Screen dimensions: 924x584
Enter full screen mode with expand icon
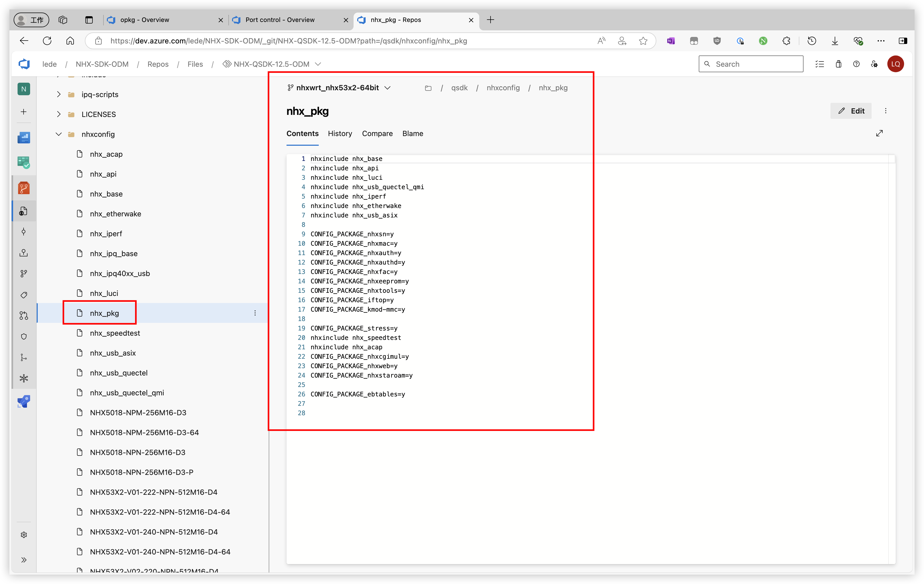879,133
